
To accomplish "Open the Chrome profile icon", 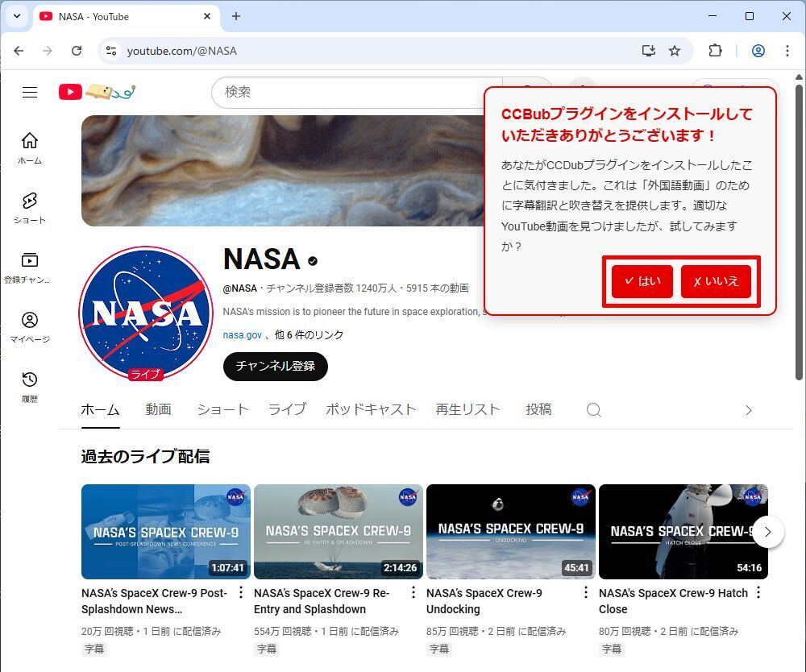I will click(x=758, y=50).
